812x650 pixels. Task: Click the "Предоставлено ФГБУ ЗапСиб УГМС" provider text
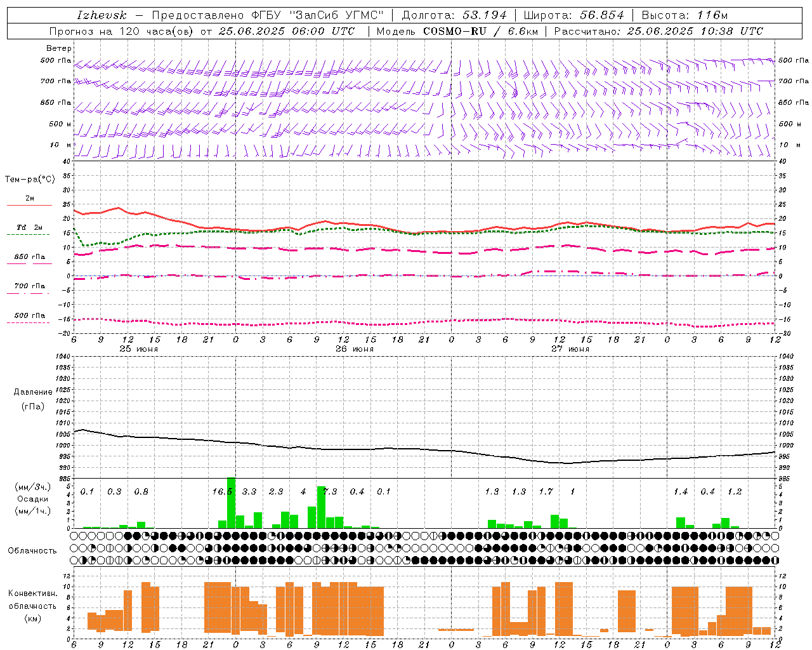point(268,15)
